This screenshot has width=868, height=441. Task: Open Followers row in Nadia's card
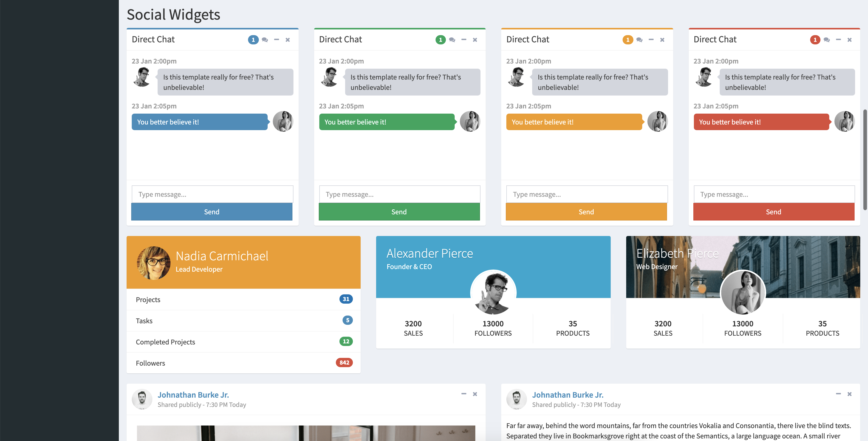(x=244, y=363)
